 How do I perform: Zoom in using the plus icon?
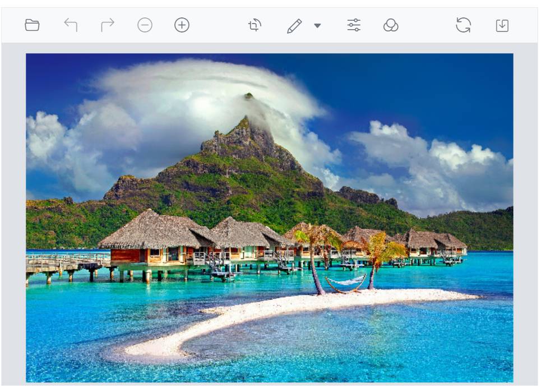pyautogui.click(x=181, y=25)
